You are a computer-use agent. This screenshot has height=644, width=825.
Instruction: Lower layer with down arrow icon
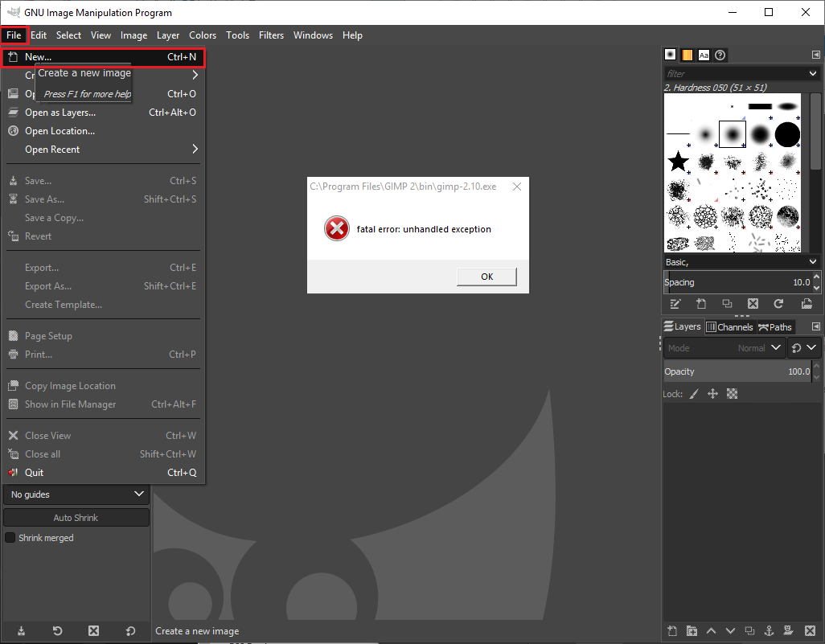tap(730, 631)
